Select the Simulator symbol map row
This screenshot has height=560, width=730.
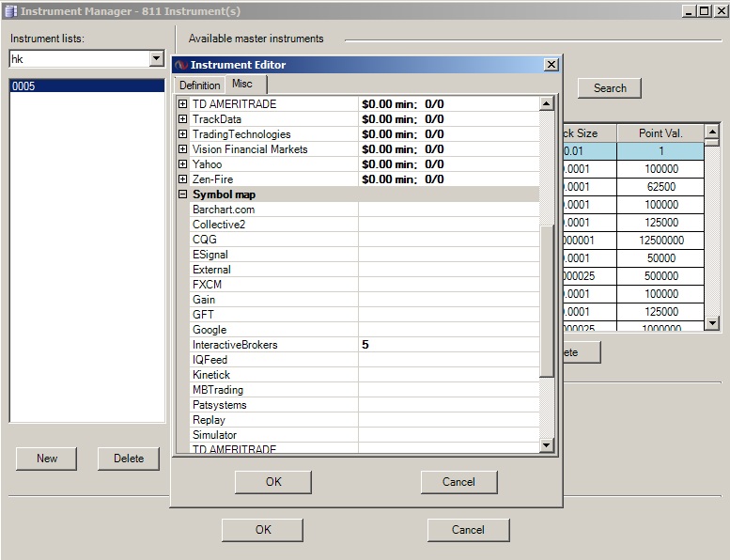click(365, 435)
